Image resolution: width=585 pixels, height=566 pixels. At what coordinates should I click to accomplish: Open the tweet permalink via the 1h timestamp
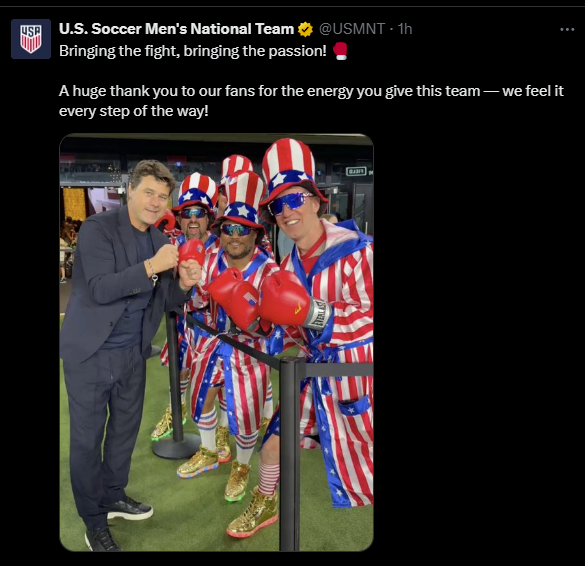point(405,29)
